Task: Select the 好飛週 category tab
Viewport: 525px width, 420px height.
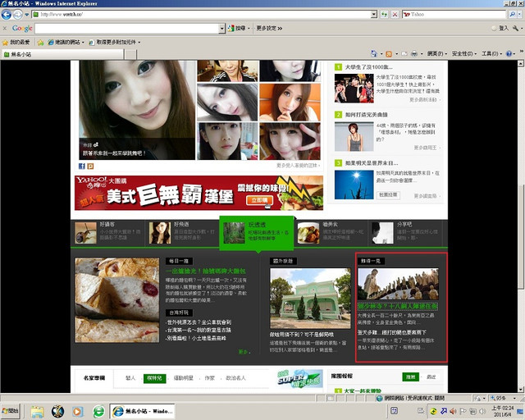Action: coord(182,233)
